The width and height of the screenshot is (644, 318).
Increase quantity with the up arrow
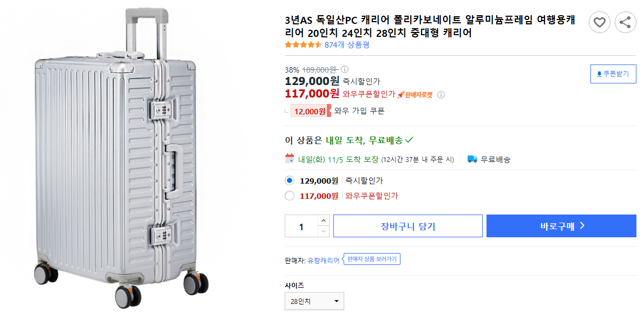pos(324,220)
